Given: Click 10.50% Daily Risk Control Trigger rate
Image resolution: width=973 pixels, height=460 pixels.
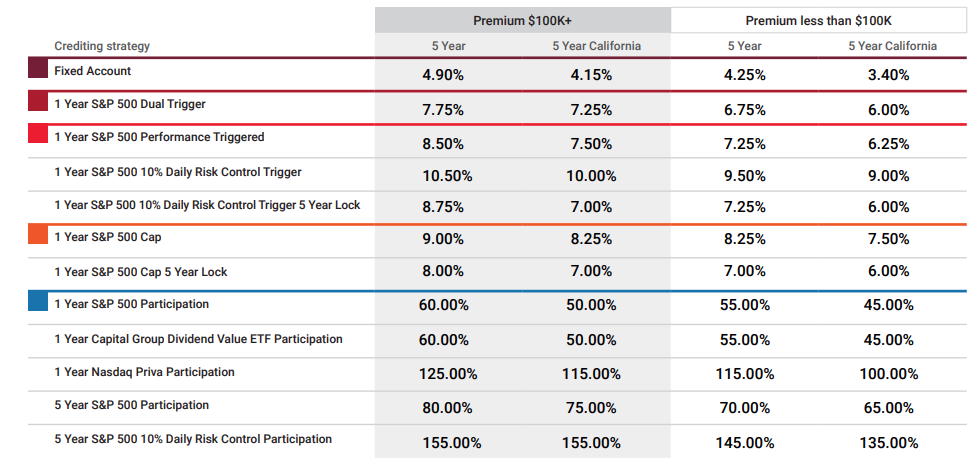Looking at the screenshot, I should tap(447, 176).
